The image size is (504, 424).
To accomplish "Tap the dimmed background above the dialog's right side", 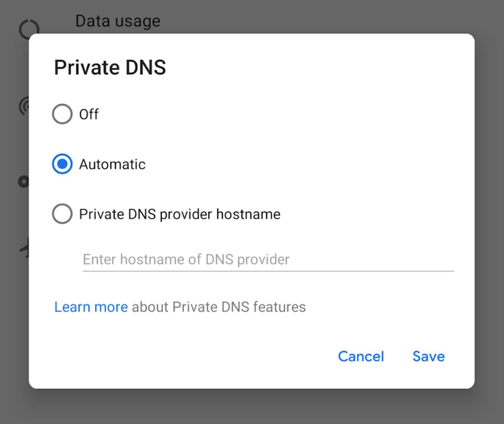I will pos(371,17).
